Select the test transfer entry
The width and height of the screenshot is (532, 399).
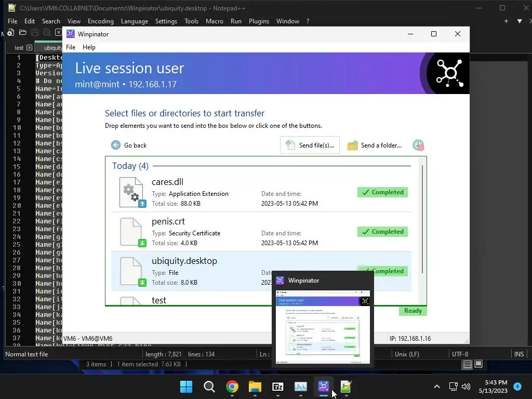159,300
